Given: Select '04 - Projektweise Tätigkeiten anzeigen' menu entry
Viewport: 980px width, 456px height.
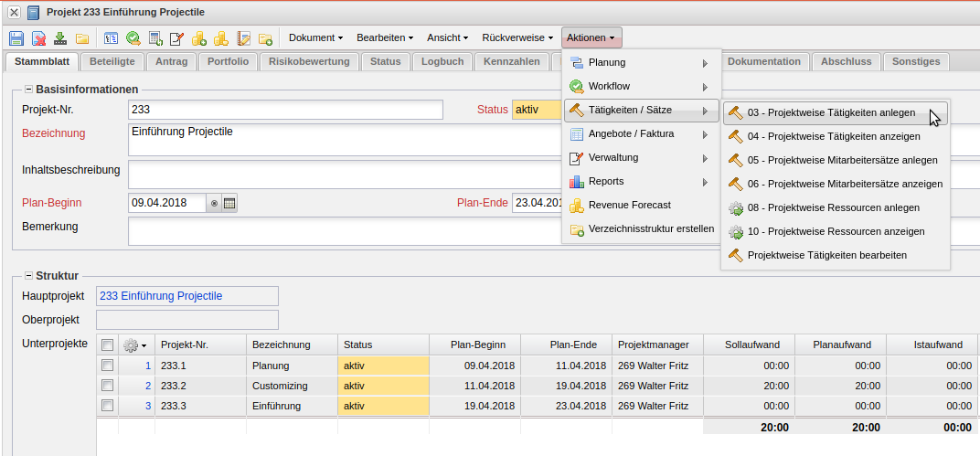Looking at the screenshot, I should click(x=833, y=136).
